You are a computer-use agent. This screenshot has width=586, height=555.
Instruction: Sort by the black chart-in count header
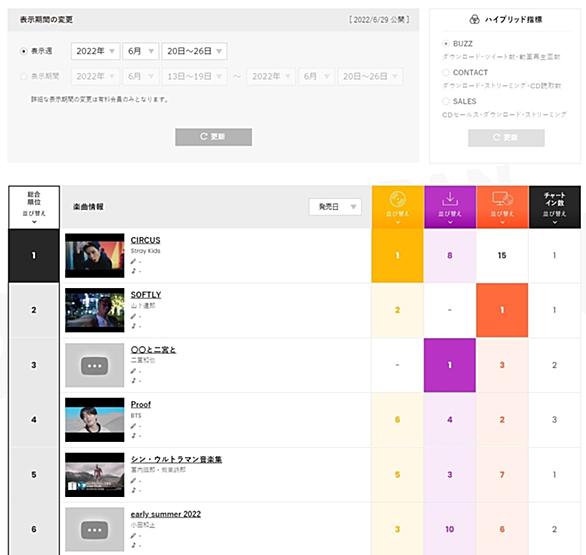pyautogui.click(x=555, y=207)
